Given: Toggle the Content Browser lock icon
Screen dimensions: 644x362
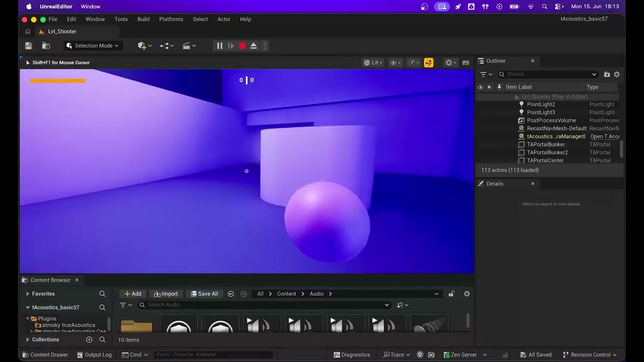Looking at the screenshot, I should tap(451, 294).
